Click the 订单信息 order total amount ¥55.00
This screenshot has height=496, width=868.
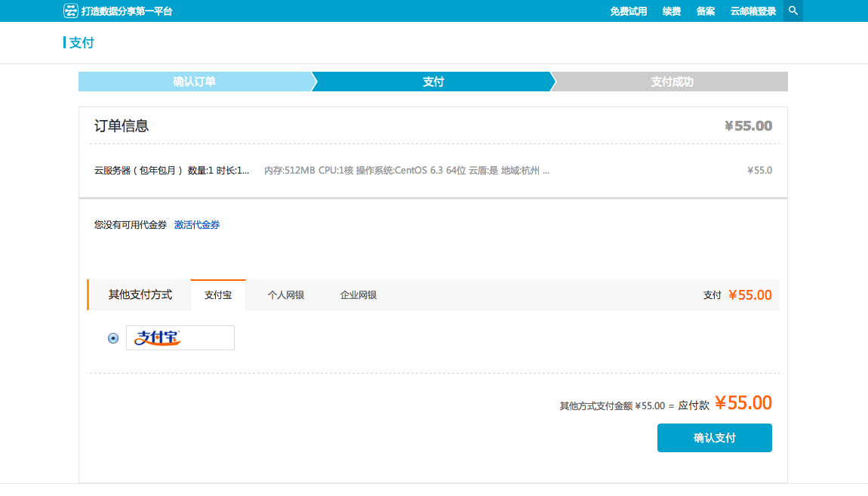click(x=748, y=125)
